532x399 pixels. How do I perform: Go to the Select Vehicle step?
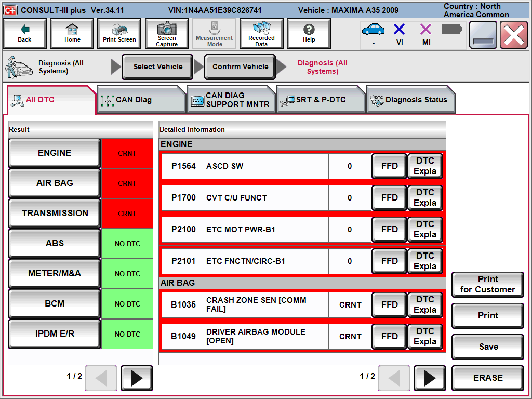pos(158,67)
